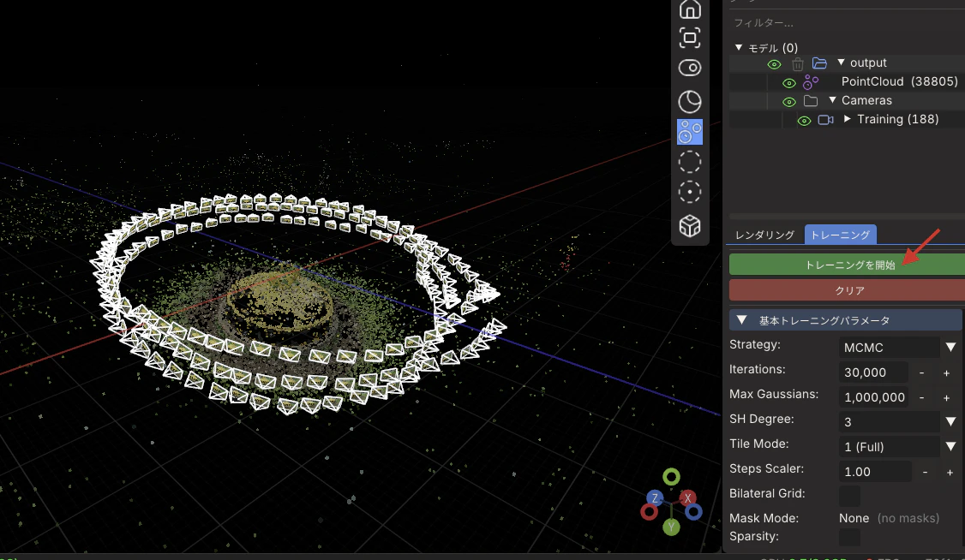
Task: Hide the Cameras folder with eye icon
Action: [789, 101]
